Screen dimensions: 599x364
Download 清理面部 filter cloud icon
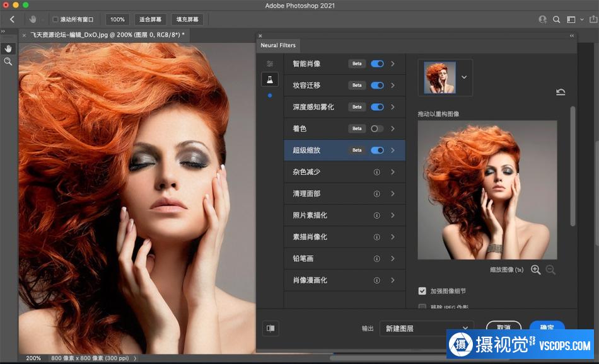point(376,194)
